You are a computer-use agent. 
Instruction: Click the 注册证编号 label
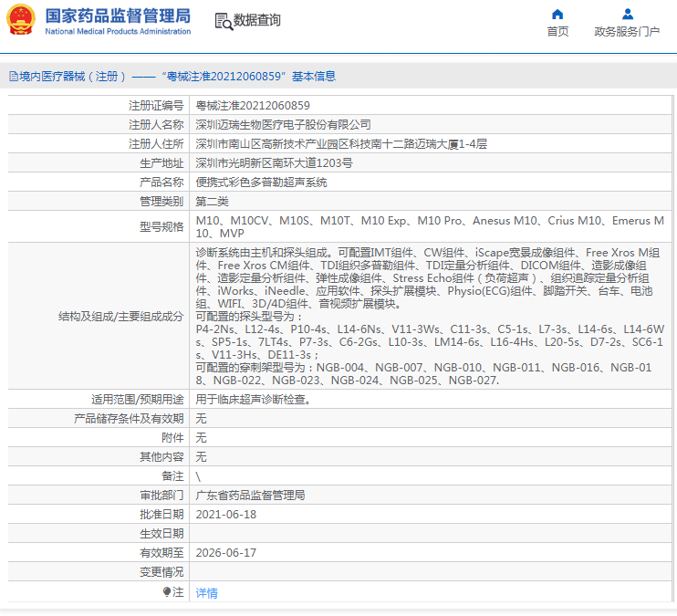[x=156, y=105]
